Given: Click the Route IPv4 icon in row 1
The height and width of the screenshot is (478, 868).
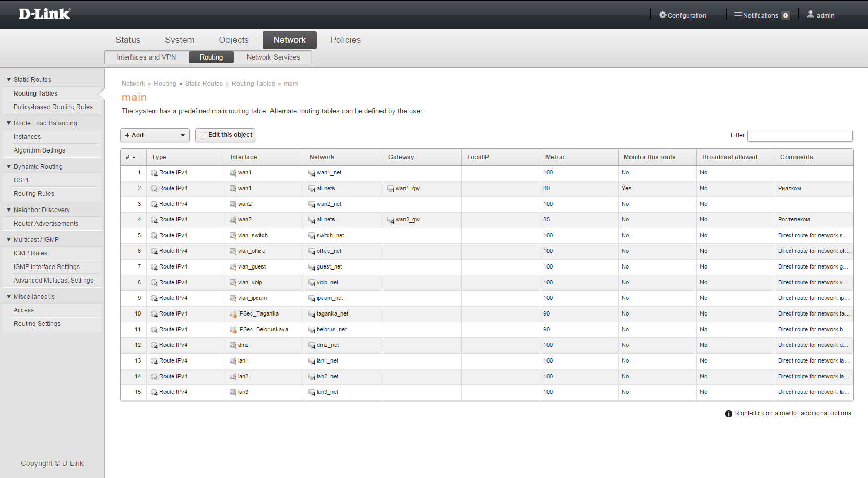Looking at the screenshot, I should click(x=154, y=173).
